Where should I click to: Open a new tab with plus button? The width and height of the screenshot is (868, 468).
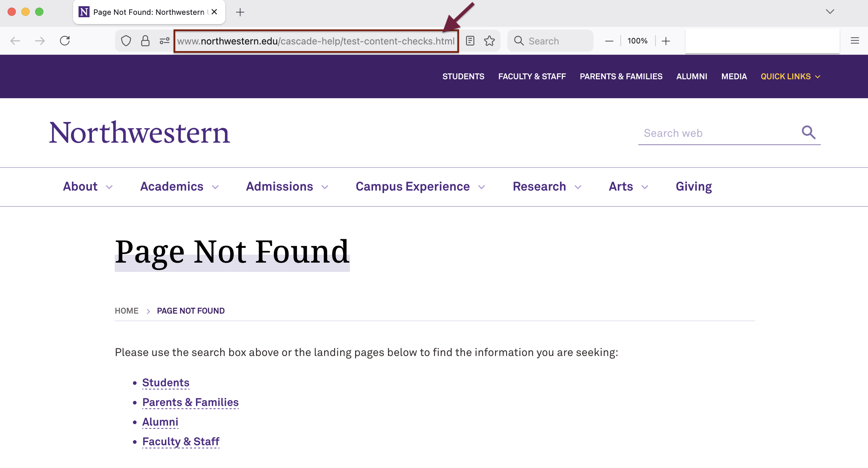tap(240, 12)
